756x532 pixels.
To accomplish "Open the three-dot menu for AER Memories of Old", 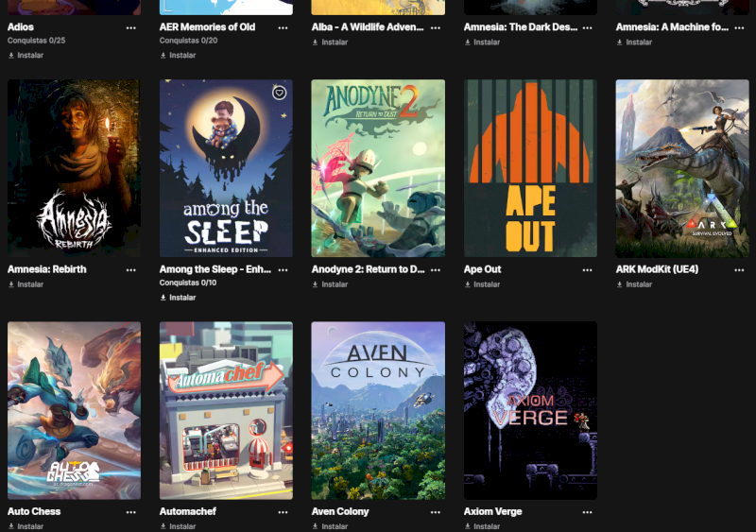I will pos(283,28).
